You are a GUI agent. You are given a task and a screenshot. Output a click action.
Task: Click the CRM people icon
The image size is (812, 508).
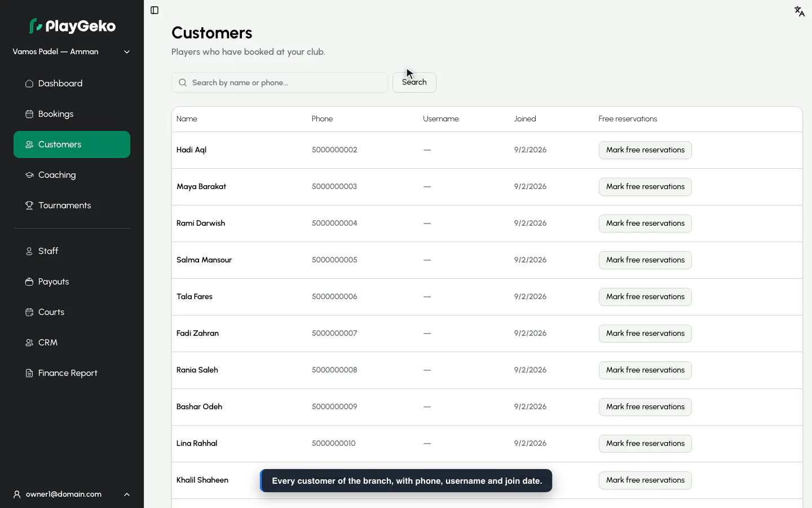[x=29, y=343]
